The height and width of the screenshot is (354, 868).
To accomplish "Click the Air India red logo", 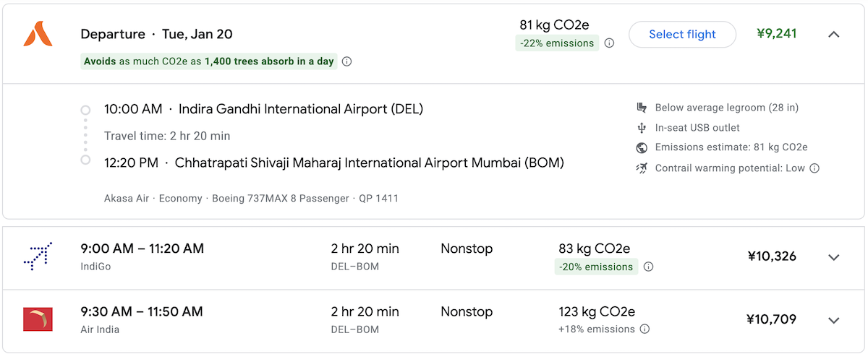I will pos(38,320).
